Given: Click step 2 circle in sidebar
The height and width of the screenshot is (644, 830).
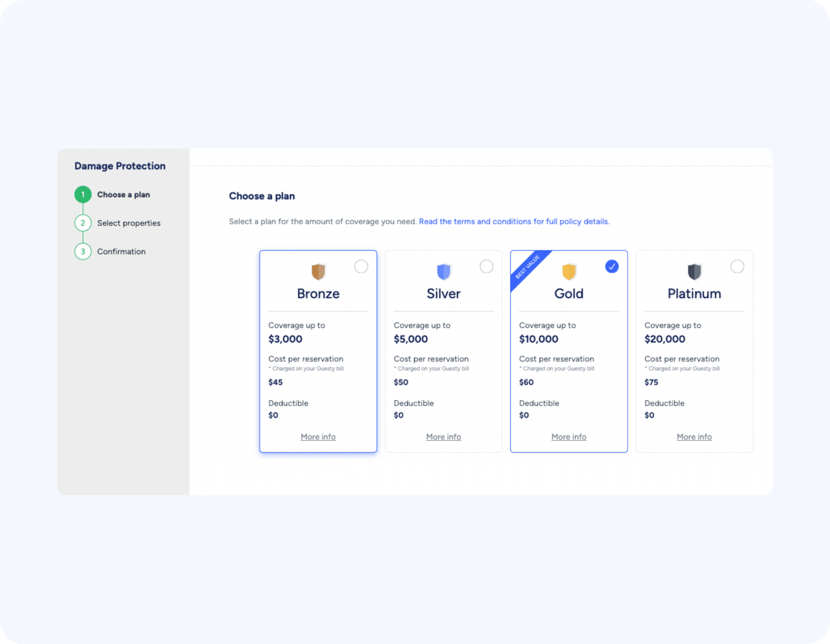Looking at the screenshot, I should point(83,223).
